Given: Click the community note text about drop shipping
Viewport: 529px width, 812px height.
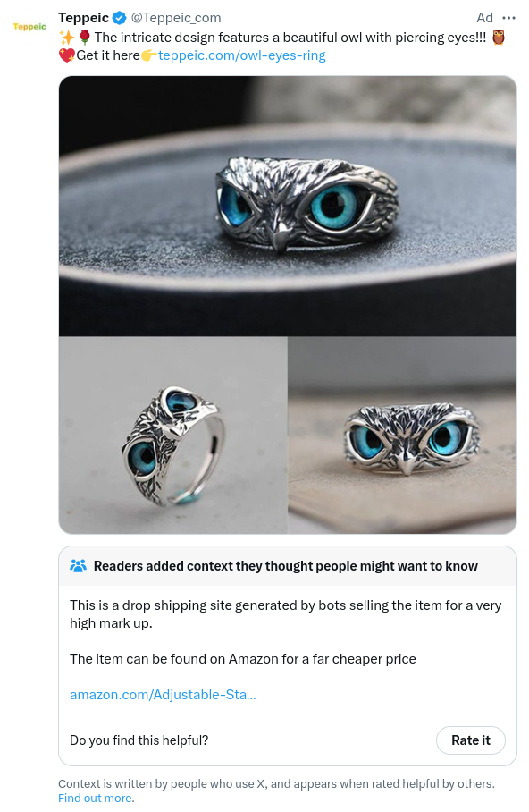Looking at the screenshot, I should [x=286, y=614].
